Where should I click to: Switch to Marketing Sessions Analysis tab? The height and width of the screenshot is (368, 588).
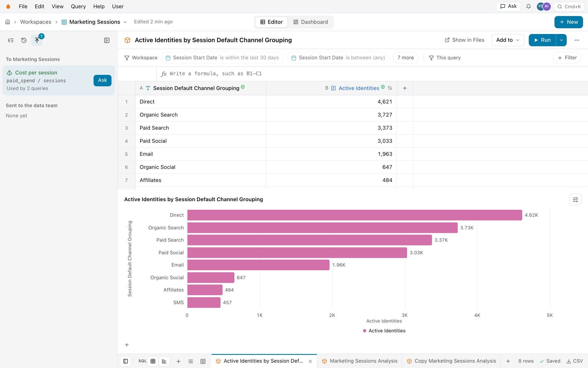tap(360, 361)
